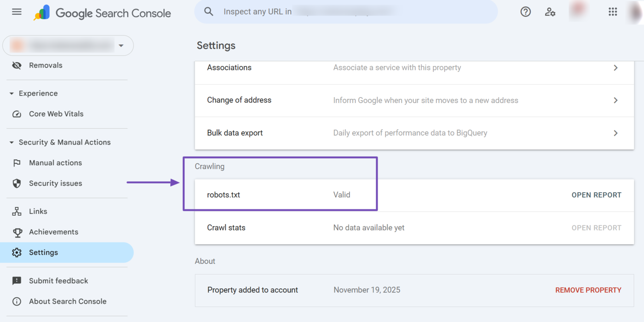Collapse the Security & Manual Actions section
This screenshot has width=644, height=322.
click(11, 142)
